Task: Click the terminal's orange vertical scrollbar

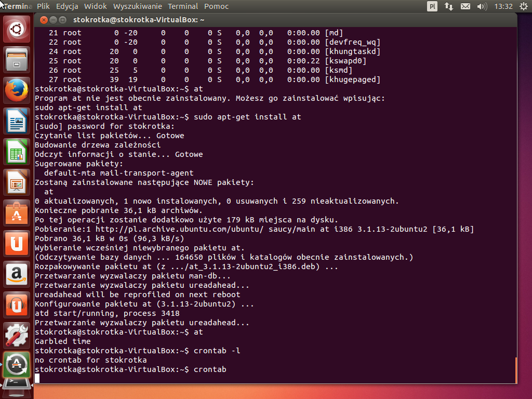Action: (x=515, y=370)
